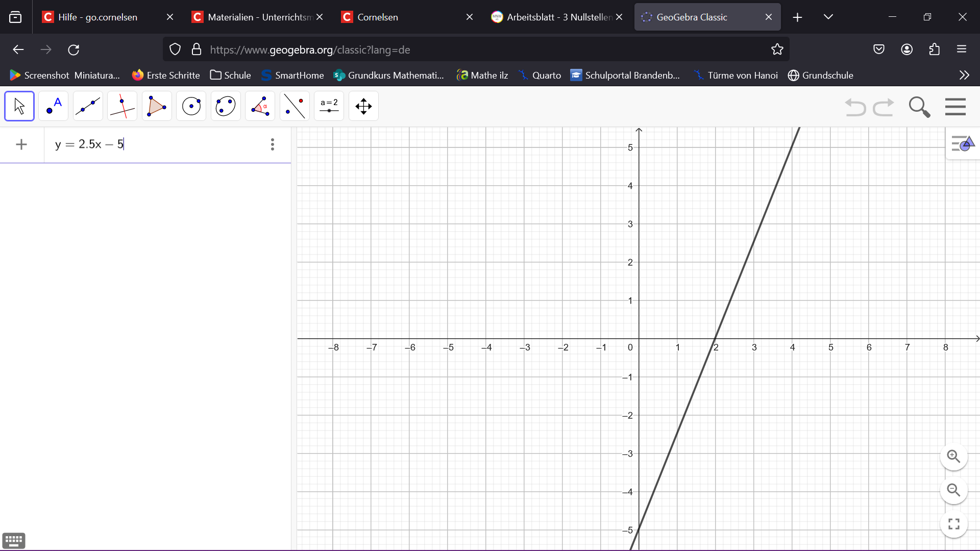
Task: Open the Firefox application menu
Action: 962,49
